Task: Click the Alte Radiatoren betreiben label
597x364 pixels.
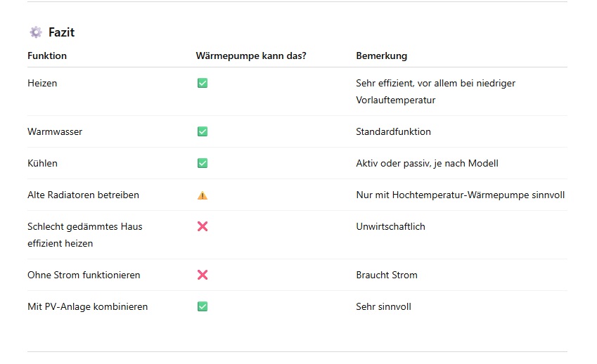Action: [x=83, y=195]
